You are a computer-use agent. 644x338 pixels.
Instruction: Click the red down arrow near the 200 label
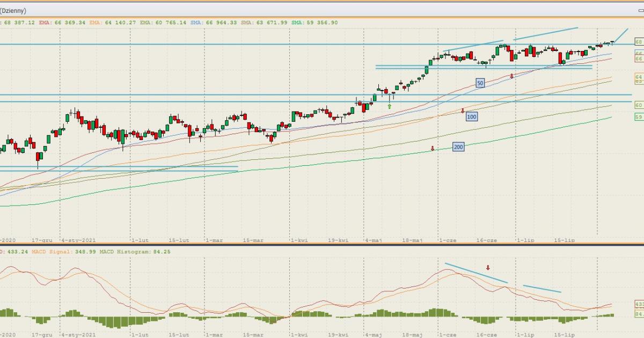click(x=433, y=148)
